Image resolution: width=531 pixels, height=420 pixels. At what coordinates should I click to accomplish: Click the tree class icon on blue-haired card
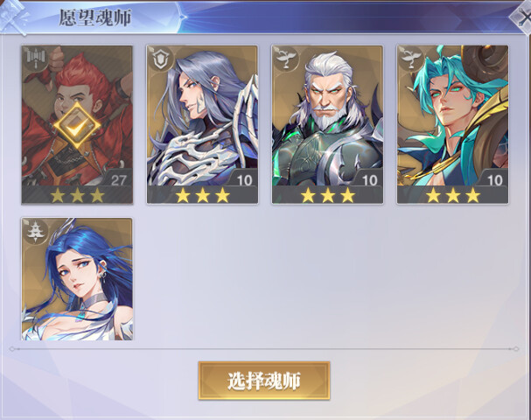[x=35, y=232]
